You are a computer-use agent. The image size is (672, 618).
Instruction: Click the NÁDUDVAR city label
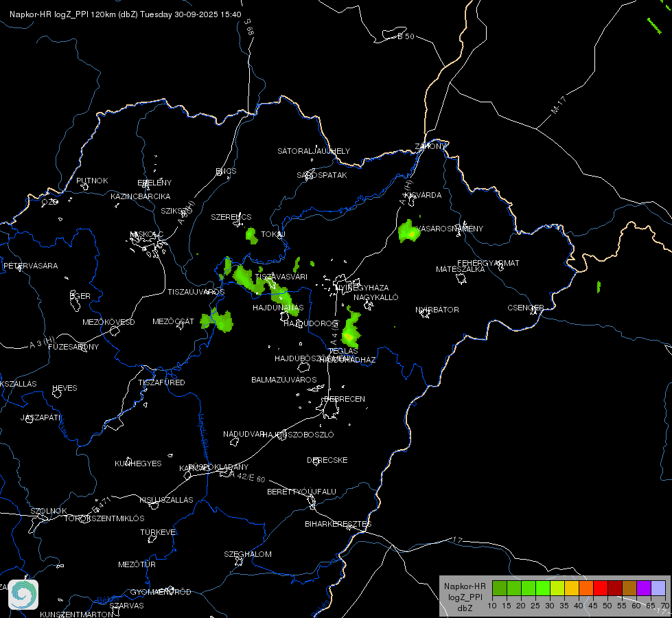(x=244, y=434)
